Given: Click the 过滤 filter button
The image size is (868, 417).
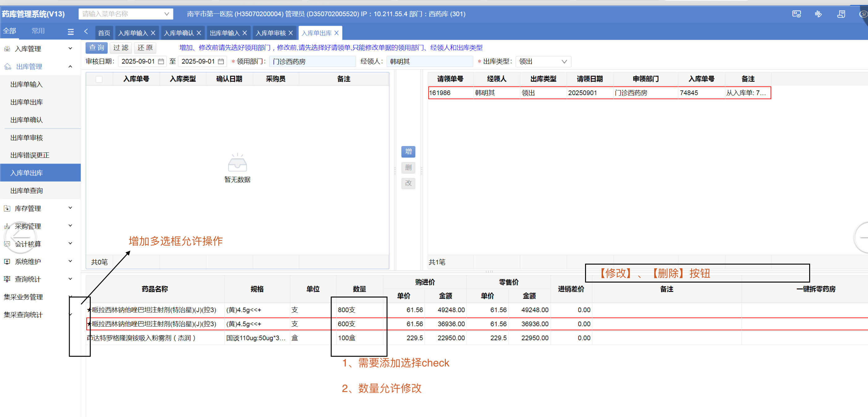Looking at the screenshot, I should point(121,48).
